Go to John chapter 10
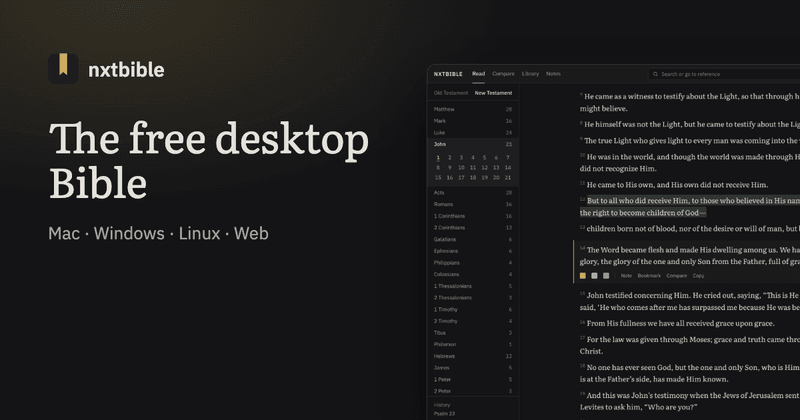 [x=461, y=167]
